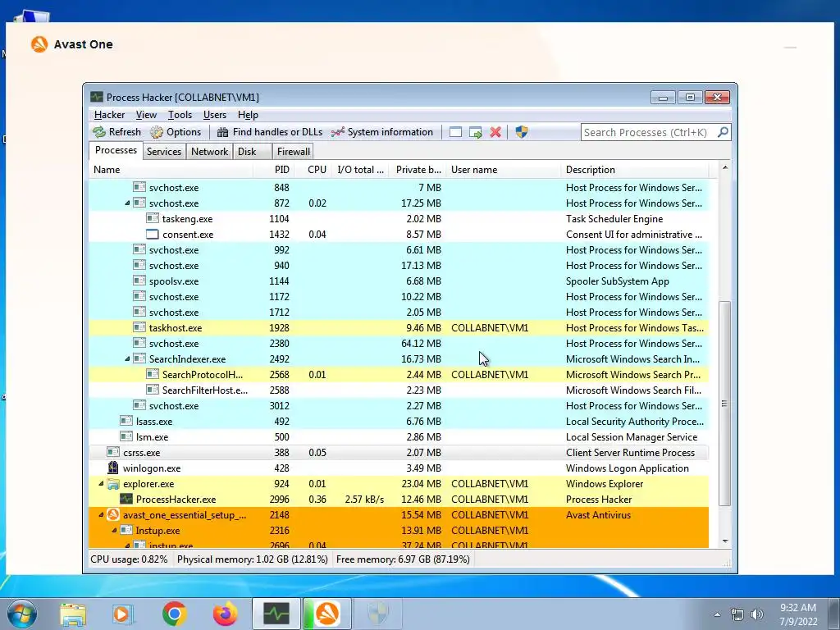Select the spoolsv.exe row
Screen dimensions: 840x630
[399, 281]
